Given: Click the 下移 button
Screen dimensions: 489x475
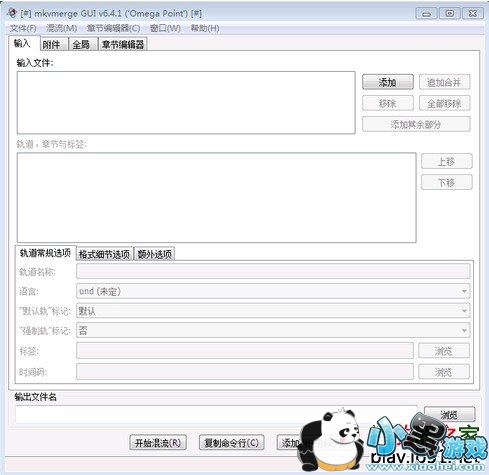Looking at the screenshot, I should [x=447, y=182].
